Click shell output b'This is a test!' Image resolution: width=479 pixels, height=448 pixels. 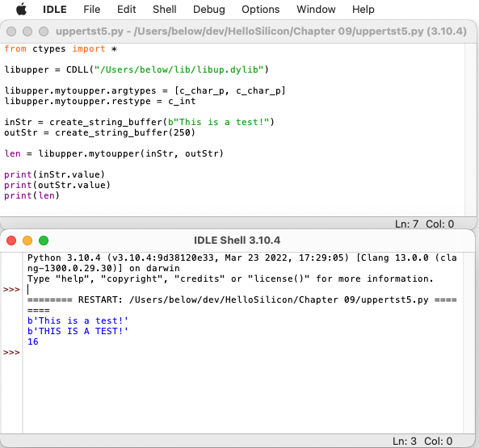click(x=78, y=320)
